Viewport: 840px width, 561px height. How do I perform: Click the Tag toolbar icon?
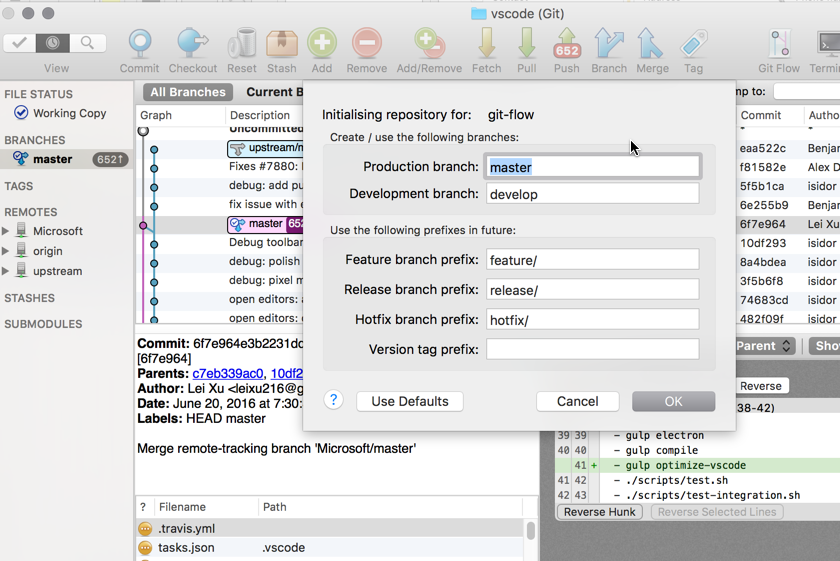(x=694, y=43)
